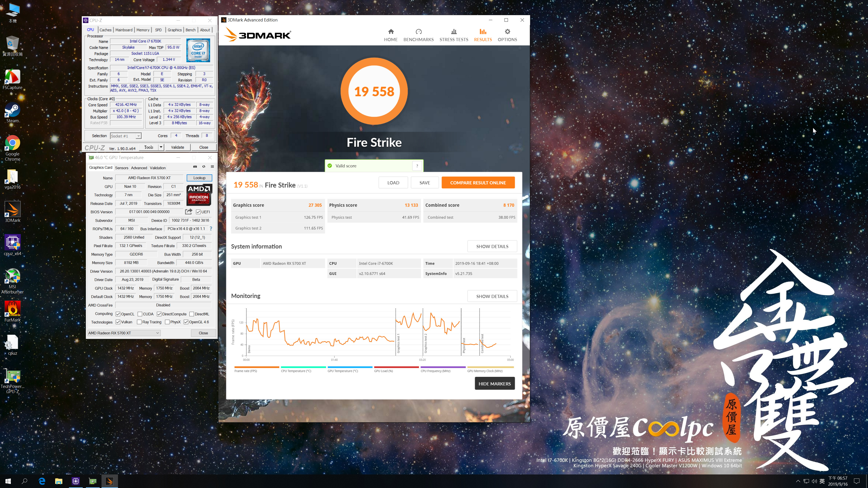Switch to the Memory tab in CPU-Z
The image size is (868, 488).
click(143, 30)
